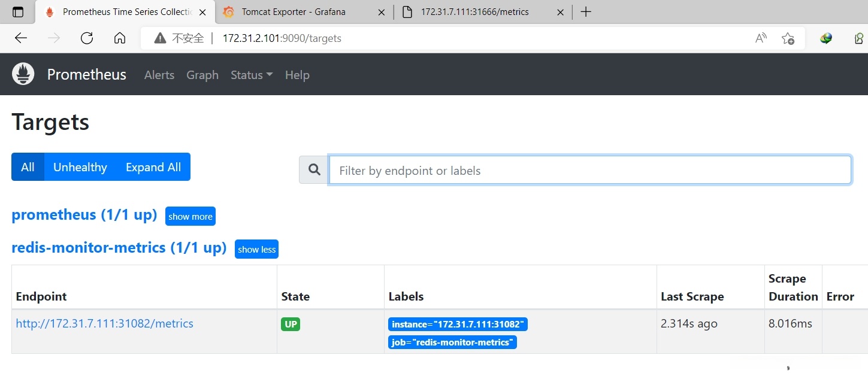
Task: Select the All targets filter
Action: point(28,167)
